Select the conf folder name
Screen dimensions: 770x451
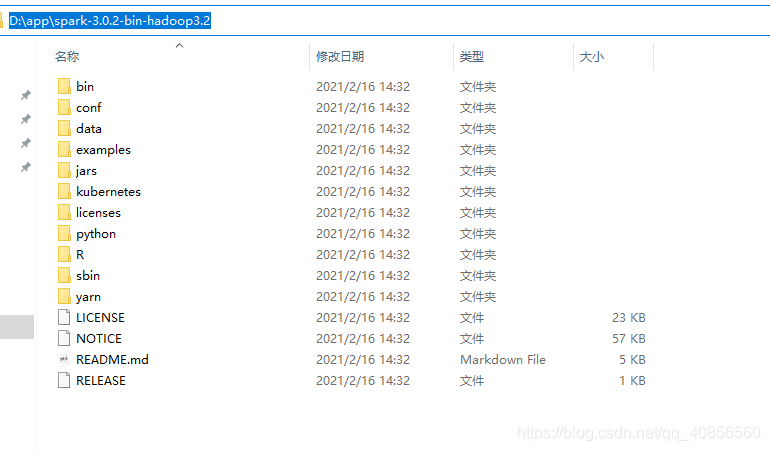pyautogui.click(x=88, y=108)
